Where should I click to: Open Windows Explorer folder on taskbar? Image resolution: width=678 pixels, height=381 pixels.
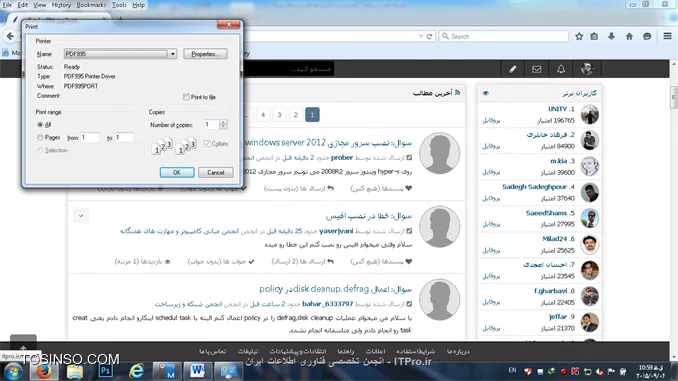(74, 371)
